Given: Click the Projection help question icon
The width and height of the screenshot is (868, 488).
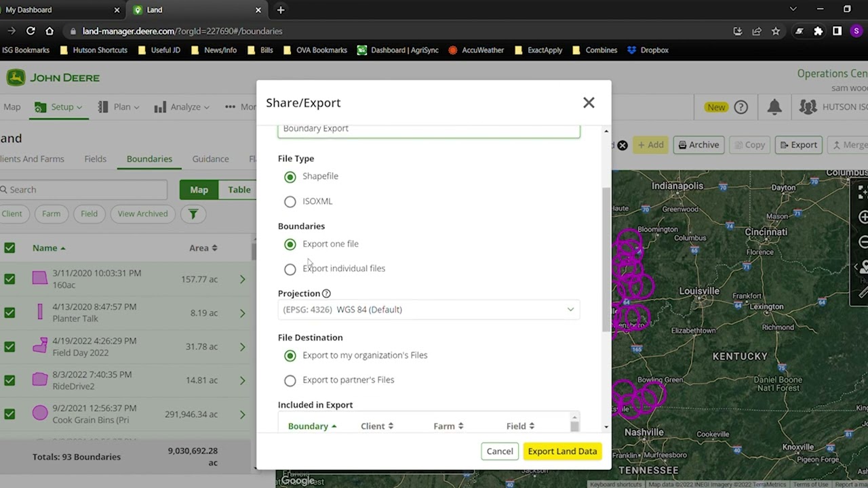Looking at the screenshot, I should pyautogui.click(x=326, y=293).
